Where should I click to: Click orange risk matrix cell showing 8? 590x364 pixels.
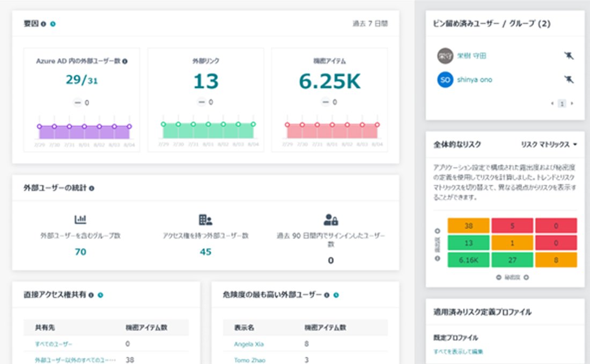point(556,260)
